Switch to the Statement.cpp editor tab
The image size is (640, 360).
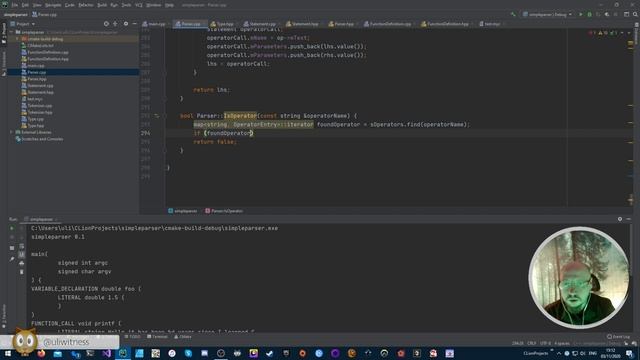tap(260, 24)
